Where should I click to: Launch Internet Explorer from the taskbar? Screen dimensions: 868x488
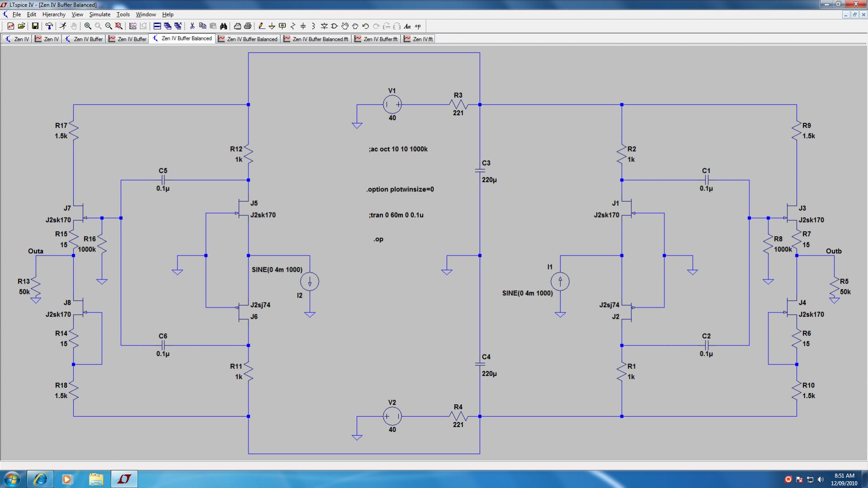click(x=40, y=479)
